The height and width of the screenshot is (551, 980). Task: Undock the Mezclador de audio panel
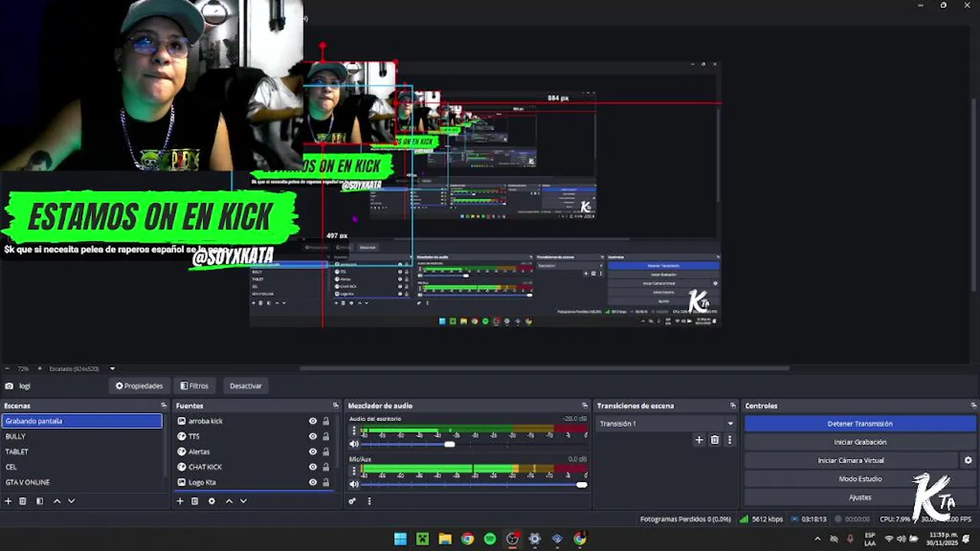coord(585,406)
